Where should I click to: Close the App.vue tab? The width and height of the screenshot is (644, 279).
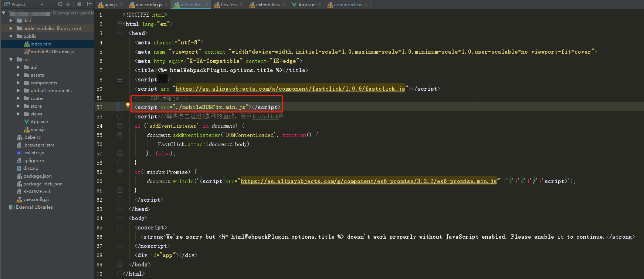(320, 5)
